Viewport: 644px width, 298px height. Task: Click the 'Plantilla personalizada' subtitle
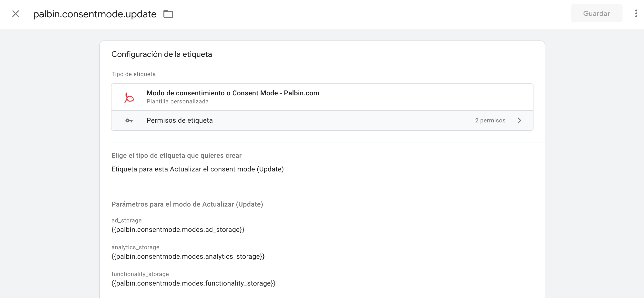(x=178, y=101)
